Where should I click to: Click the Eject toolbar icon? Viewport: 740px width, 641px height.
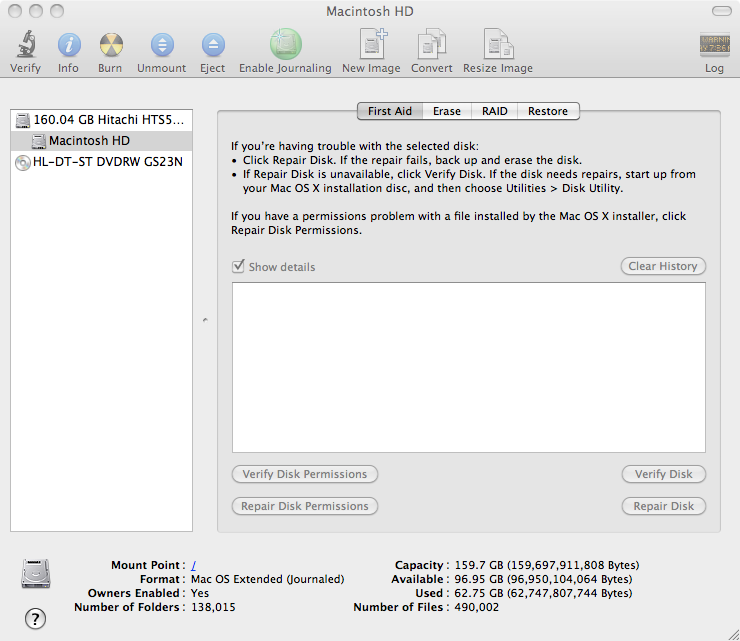213,45
